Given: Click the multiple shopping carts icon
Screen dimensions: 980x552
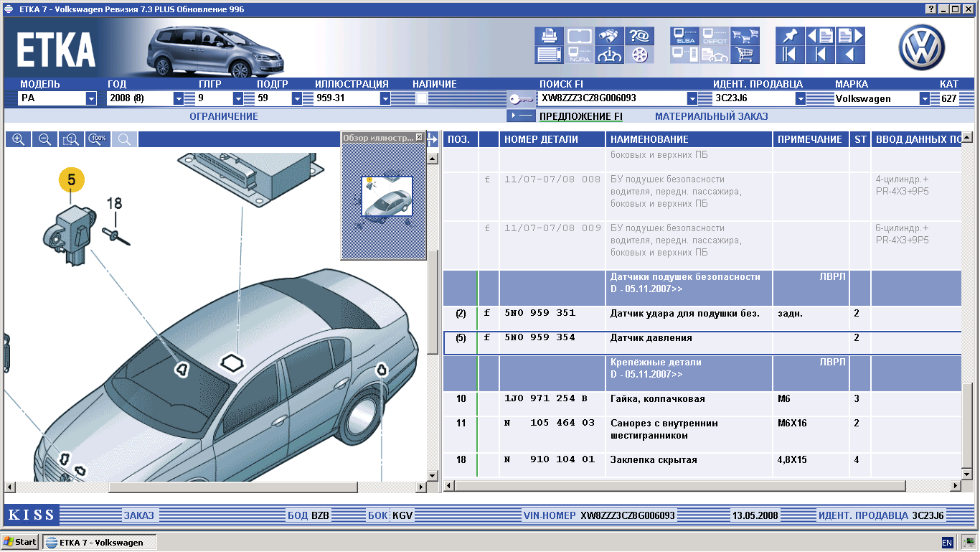Looking at the screenshot, I should coord(745,35).
